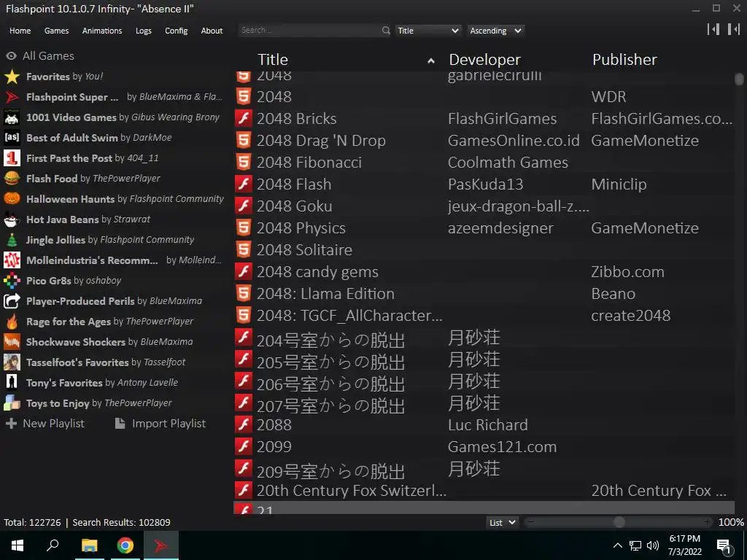The height and width of the screenshot is (560, 747).
Task: Open Windows taskbar search
Action: tap(53, 545)
